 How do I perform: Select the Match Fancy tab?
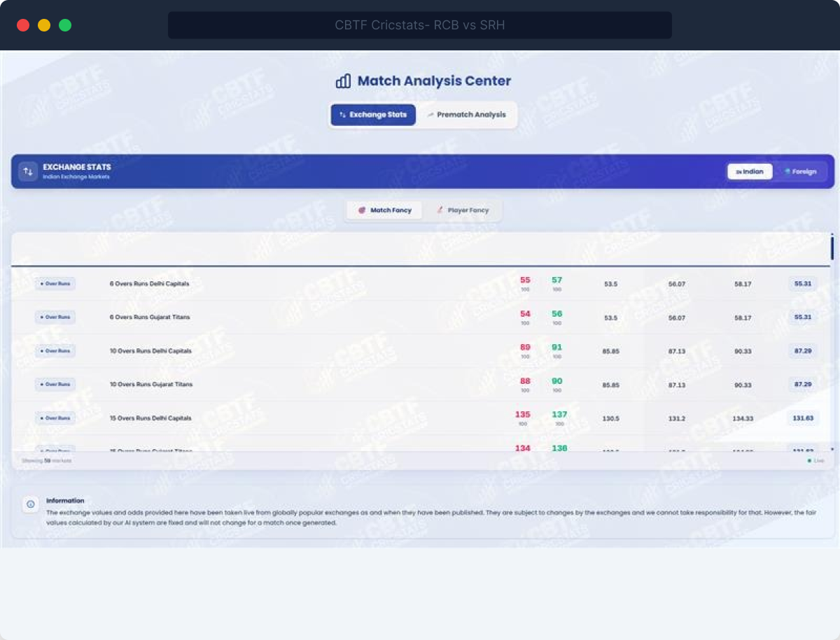click(385, 211)
